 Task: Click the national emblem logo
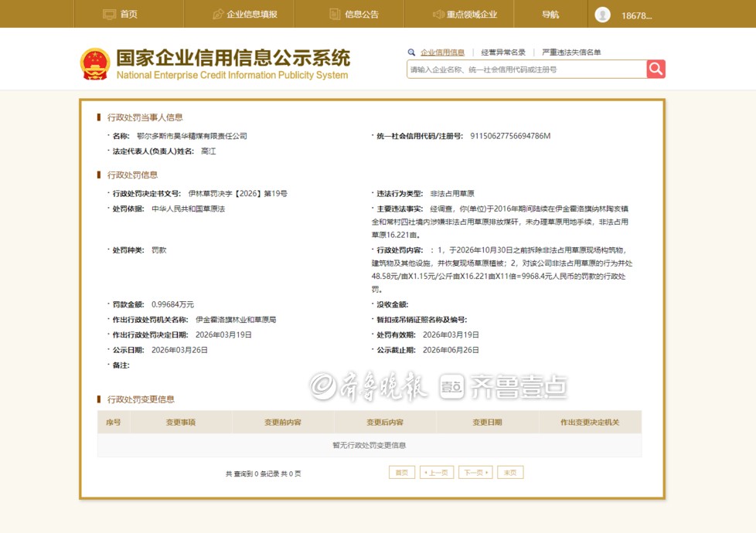click(95, 64)
